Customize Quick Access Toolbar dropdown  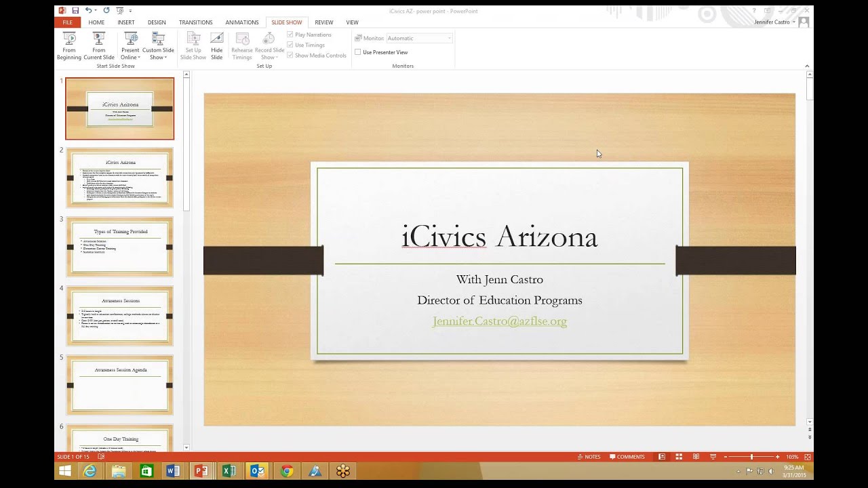[x=130, y=11]
